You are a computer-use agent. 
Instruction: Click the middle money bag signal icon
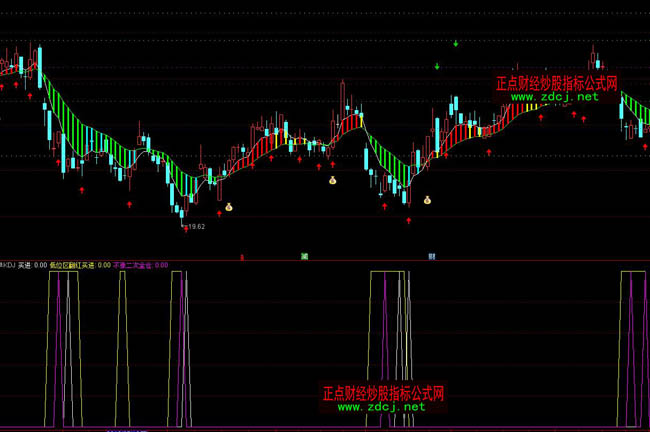[x=333, y=181]
